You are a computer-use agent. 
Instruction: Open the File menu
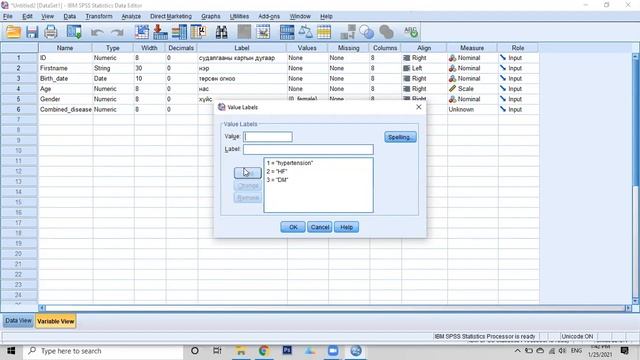point(8,16)
